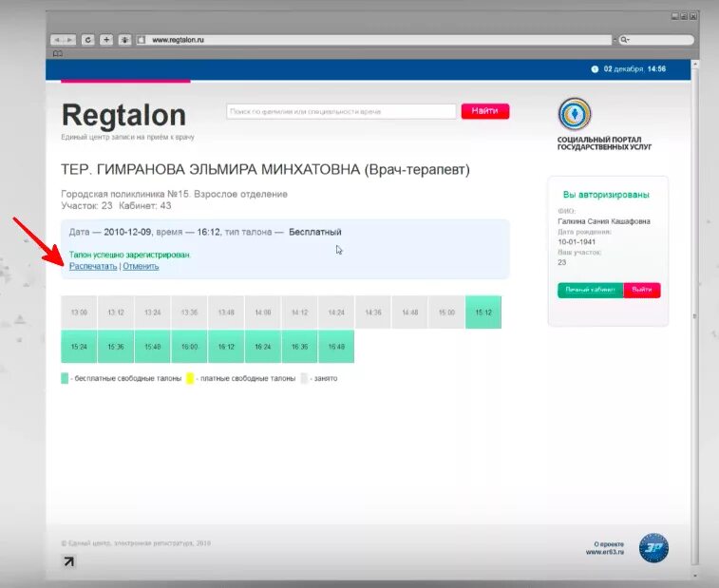This screenshot has height=588, width=719.
Task: Click the occupied 14:48 slot
Action: coord(410,313)
